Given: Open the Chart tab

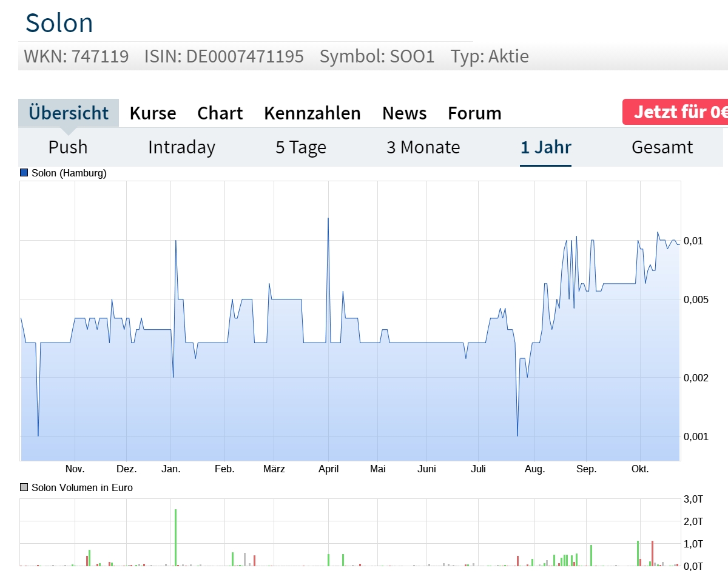Looking at the screenshot, I should pos(220,113).
